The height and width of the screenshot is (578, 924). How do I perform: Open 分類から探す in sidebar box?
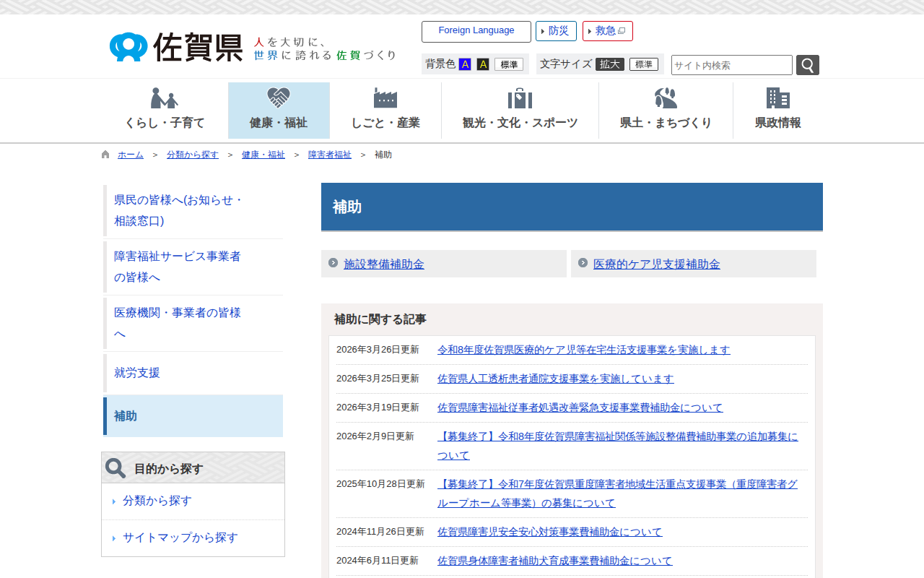click(157, 501)
